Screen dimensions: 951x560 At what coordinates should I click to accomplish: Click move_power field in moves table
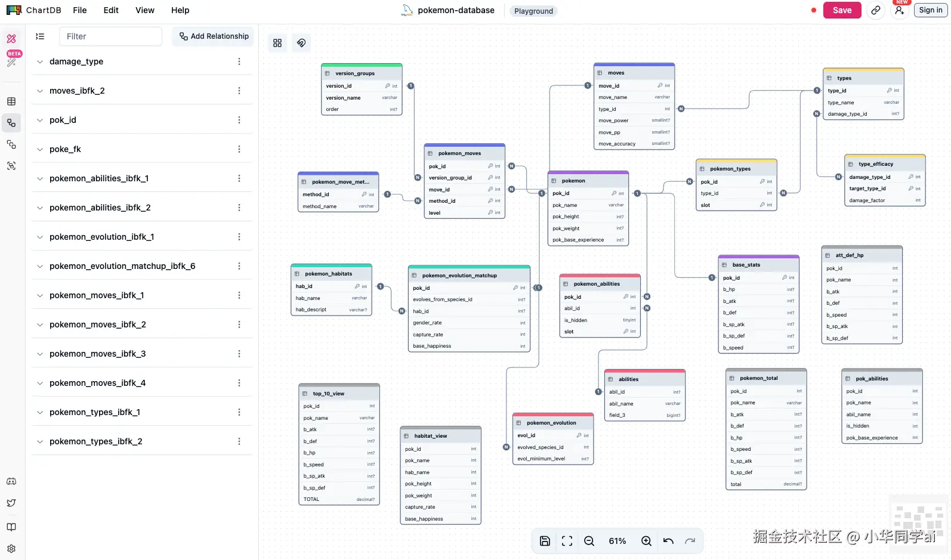[634, 120]
